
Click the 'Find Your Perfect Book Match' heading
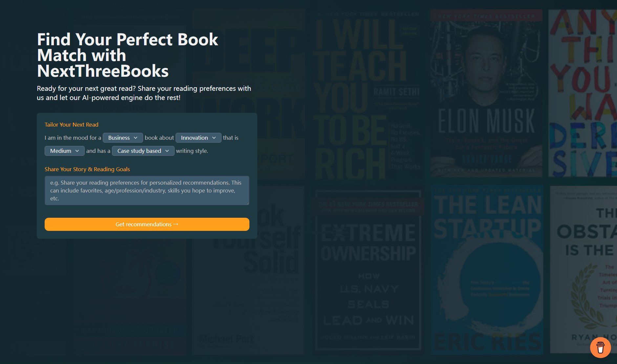[x=128, y=55]
